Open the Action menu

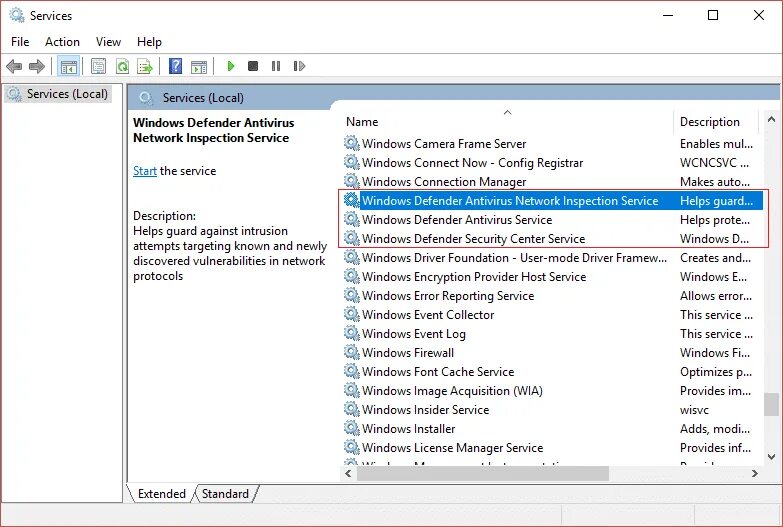click(x=62, y=41)
